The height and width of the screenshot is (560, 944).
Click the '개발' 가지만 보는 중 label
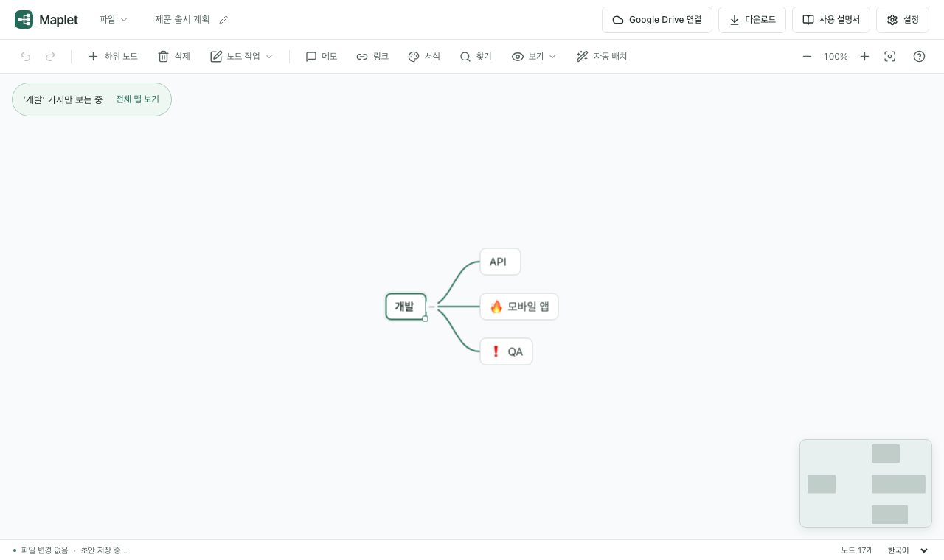click(x=63, y=99)
